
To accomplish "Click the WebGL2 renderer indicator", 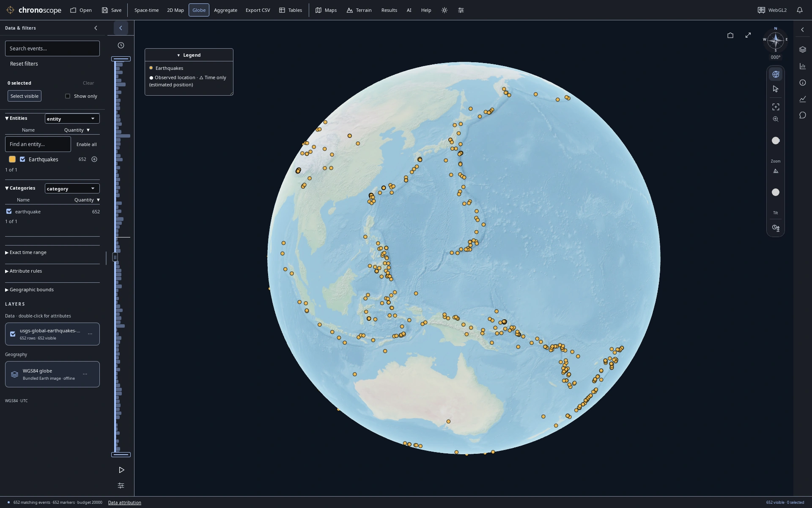I will click(x=772, y=10).
